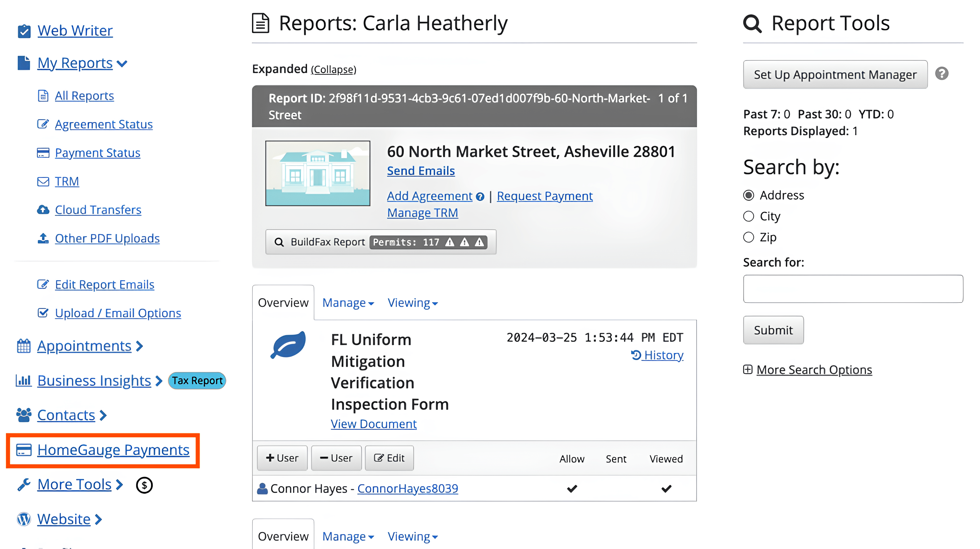Click the Contacts people icon
980x549 pixels.
(24, 415)
